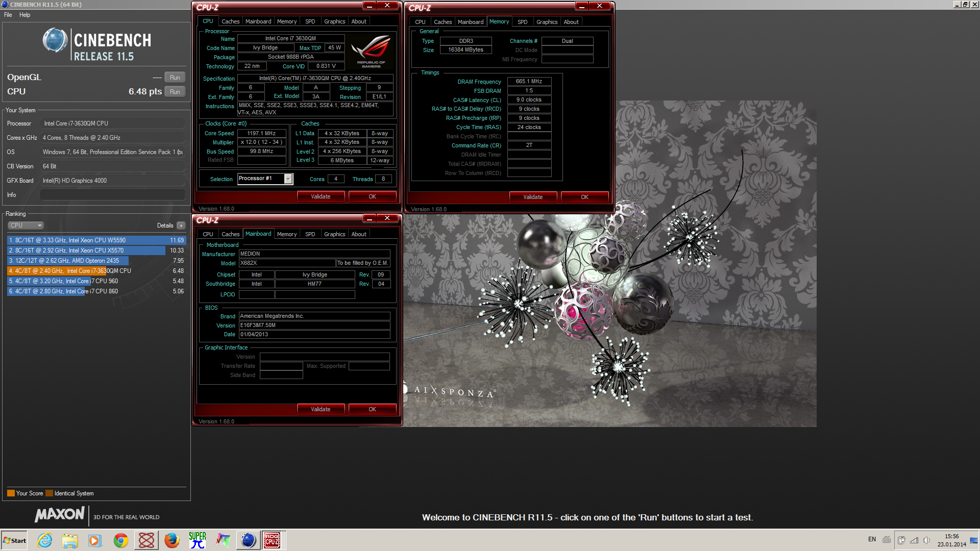Image resolution: width=980 pixels, height=551 pixels.
Task: Click the Your Score orange legend swatch
Action: tap(11, 493)
